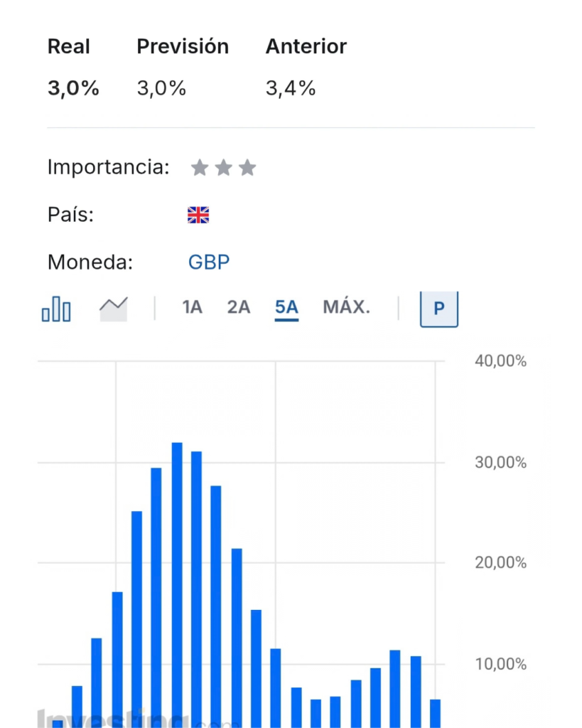The image size is (582, 728).
Task: Select the 5A time range
Action: click(x=286, y=308)
